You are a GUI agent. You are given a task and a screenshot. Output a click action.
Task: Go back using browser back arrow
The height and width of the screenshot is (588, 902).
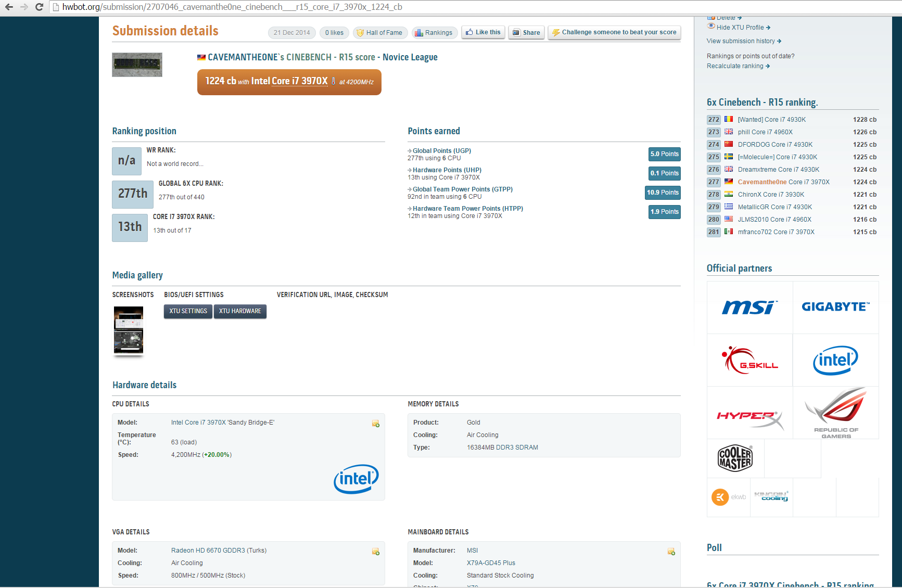(9, 7)
